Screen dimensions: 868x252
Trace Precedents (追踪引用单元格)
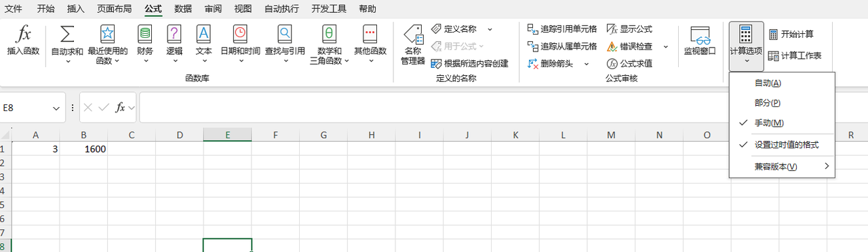pyautogui.click(x=562, y=29)
